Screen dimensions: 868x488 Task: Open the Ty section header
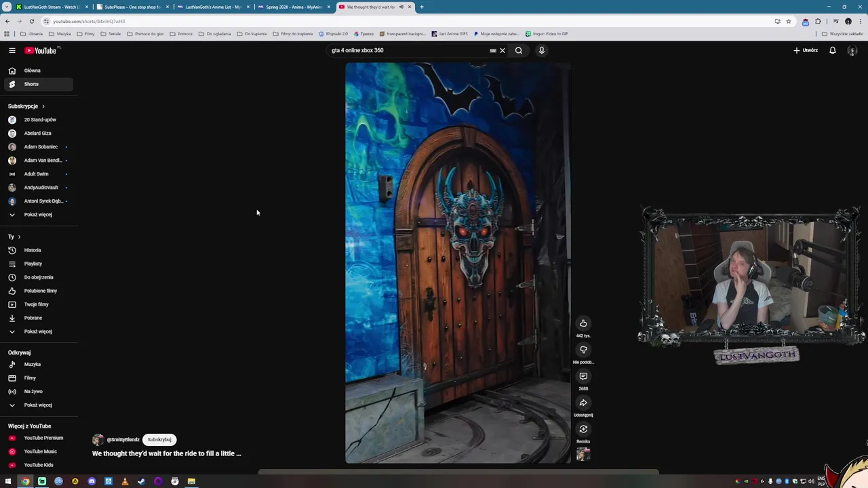pos(14,237)
